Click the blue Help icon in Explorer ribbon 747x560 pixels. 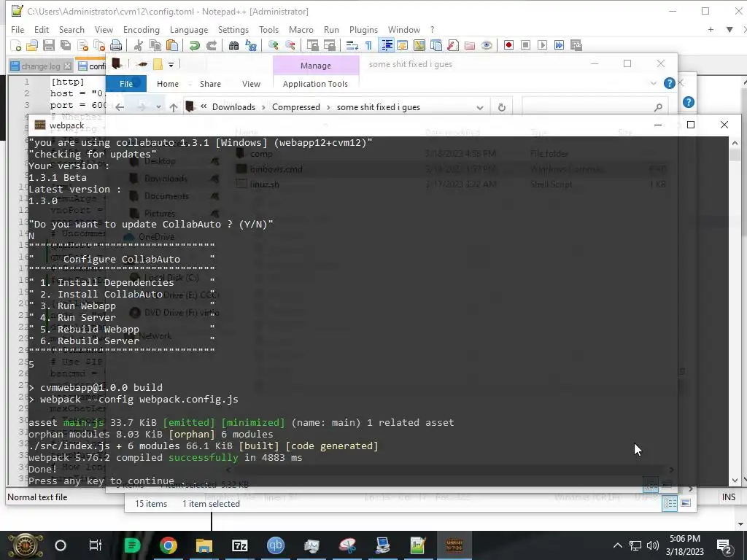[670, 83]
